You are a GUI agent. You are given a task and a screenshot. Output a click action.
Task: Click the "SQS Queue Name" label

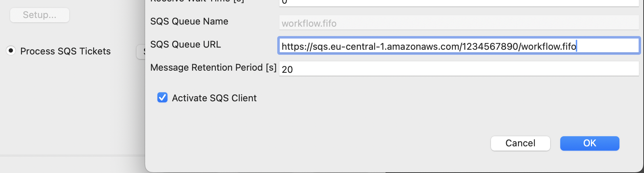pyautogui.click(x=189, y=21)
